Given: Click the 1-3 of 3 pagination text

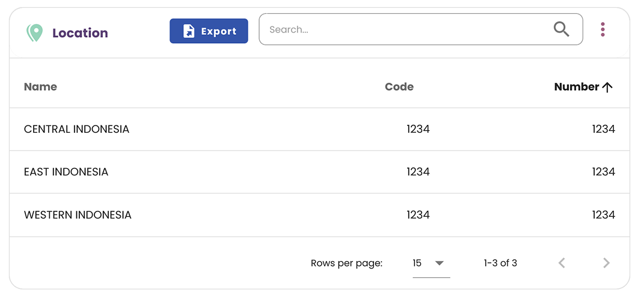Looking at the screenshot, I should [x=500, y=263].
